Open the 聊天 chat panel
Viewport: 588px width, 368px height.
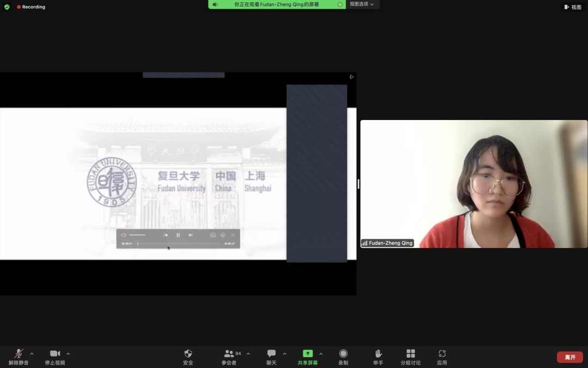coord(271,357)
